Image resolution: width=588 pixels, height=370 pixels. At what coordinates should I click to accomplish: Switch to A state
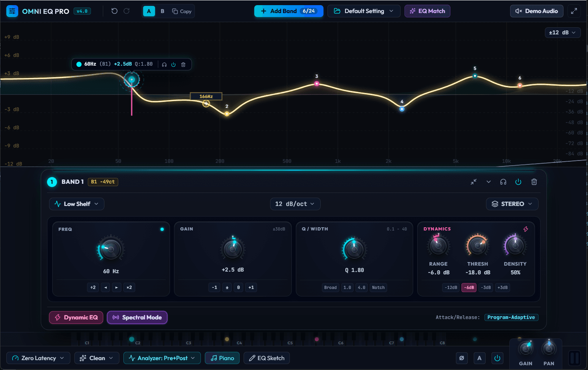point(149,11)
